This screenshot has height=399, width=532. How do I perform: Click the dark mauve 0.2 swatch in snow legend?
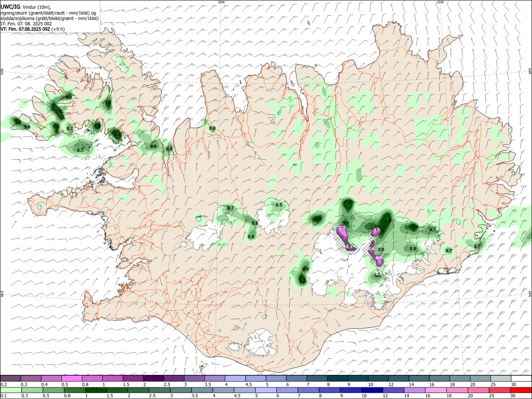pos(11,379)
